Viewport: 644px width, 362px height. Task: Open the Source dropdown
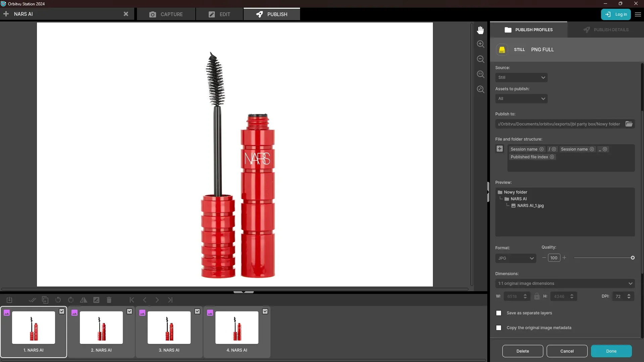(521, 77)
